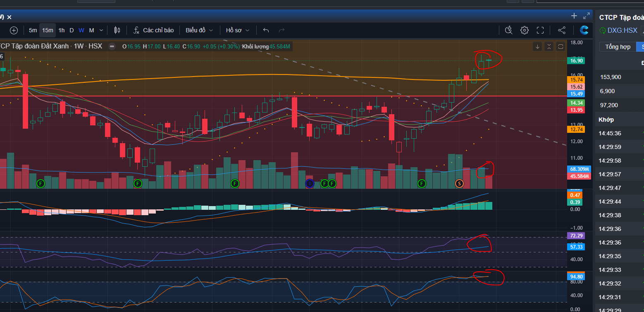This screenshot has width=644, height=312.
Task: Click the 45.584M volume label on axis
Action: click(580, 176)
